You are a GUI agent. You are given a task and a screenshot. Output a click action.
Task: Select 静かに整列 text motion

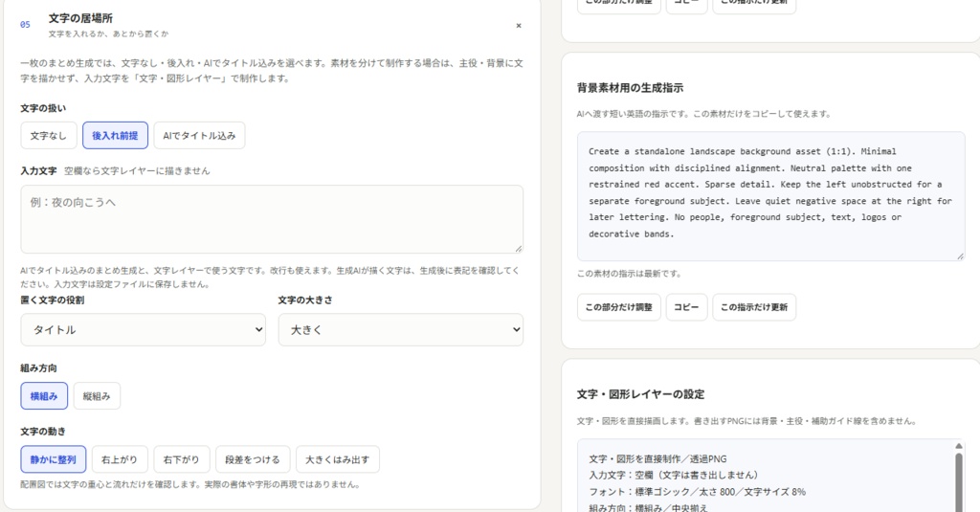click(x=54, y=459)
